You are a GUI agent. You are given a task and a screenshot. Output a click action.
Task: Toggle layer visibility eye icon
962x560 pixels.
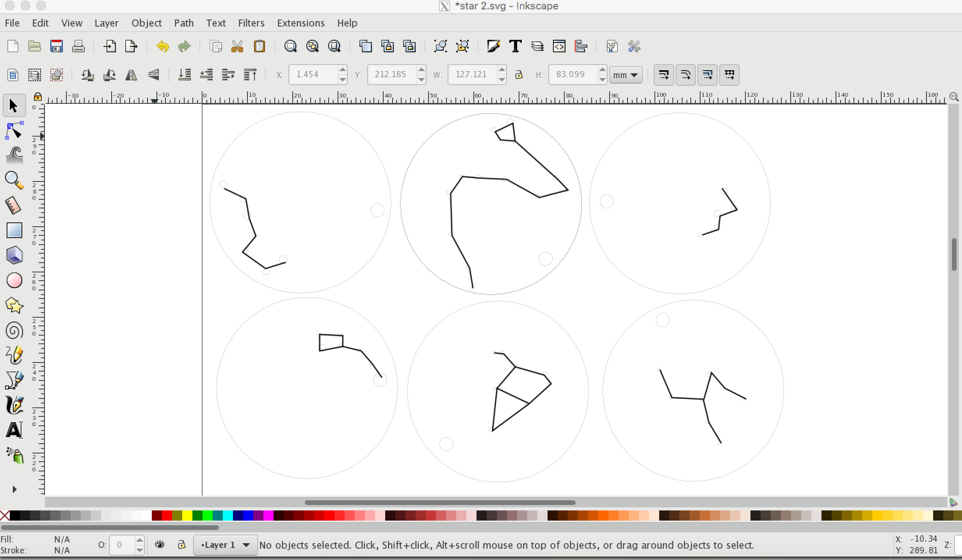[160, 544]
